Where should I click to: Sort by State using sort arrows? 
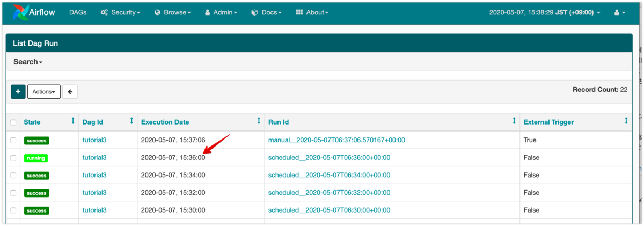[x=73, y=121]
